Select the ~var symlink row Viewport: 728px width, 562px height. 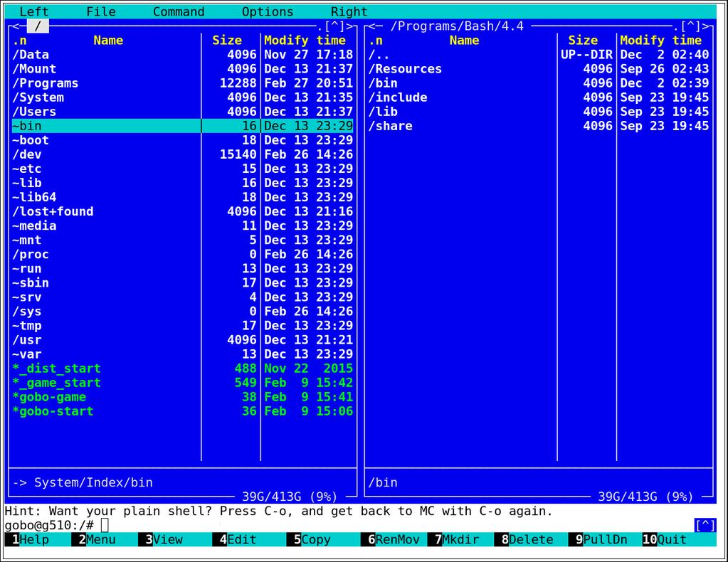tap(182, 354)
